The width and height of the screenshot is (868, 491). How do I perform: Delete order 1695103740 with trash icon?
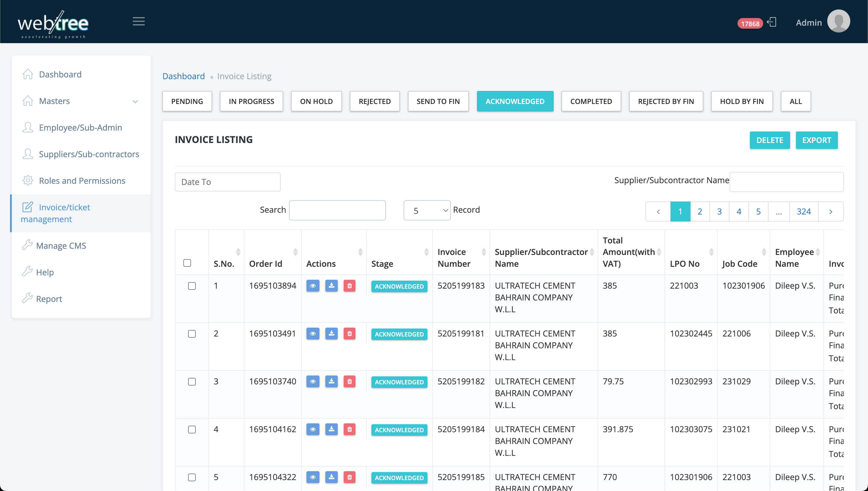[350, 382]
